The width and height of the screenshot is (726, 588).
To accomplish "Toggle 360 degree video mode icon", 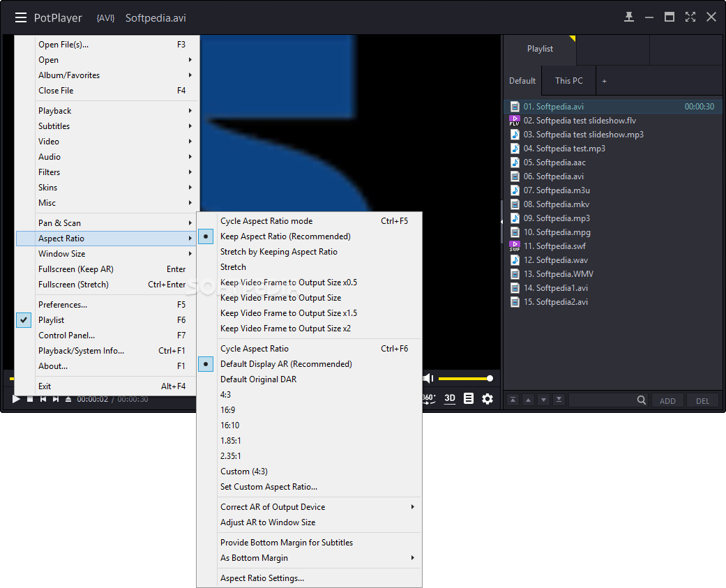I will pyautogui.click(x=429, y=398).
